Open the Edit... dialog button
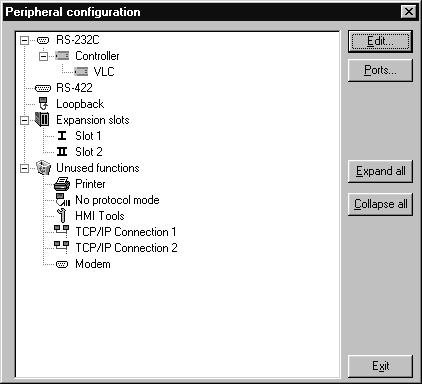The image size is (422, 384). point(380,41)
